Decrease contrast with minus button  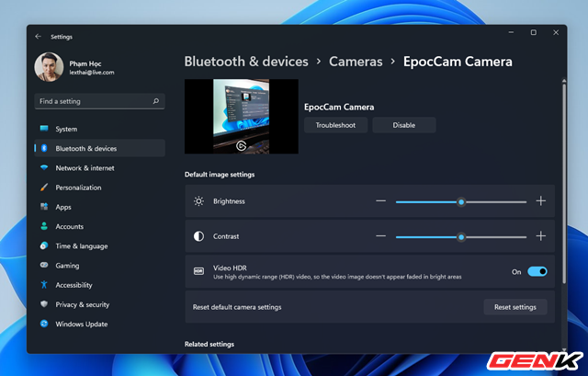tap(380, 236)
